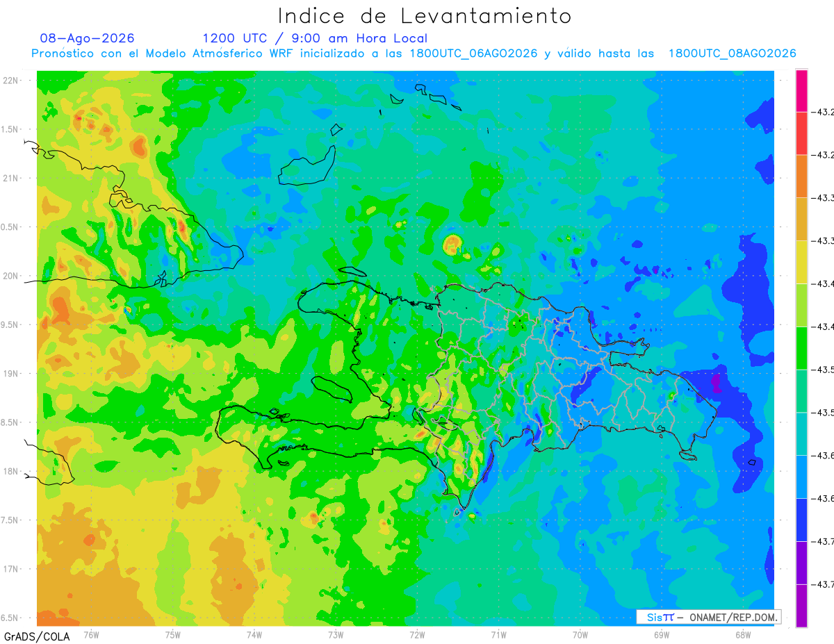Pick the red swatch in the color legend
This screenshot has height=644, width=834.
(x=801, y=133)
